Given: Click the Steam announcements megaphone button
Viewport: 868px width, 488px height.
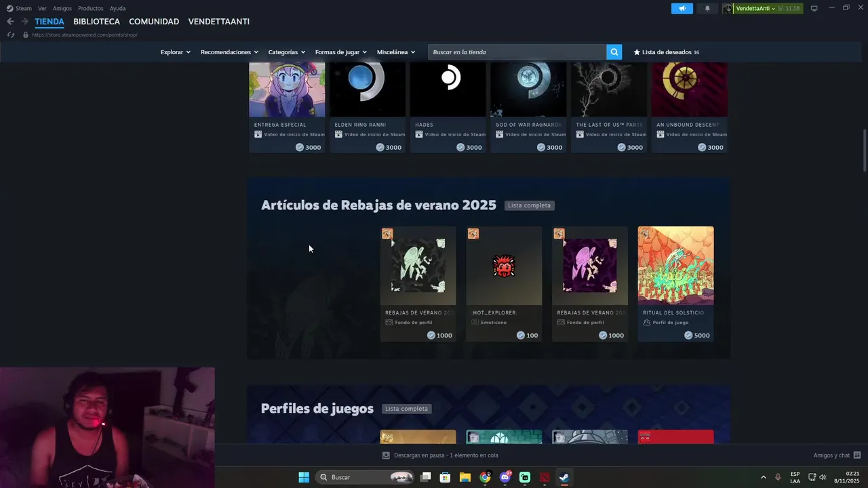Looking at the screenshot, I should 682,8.
